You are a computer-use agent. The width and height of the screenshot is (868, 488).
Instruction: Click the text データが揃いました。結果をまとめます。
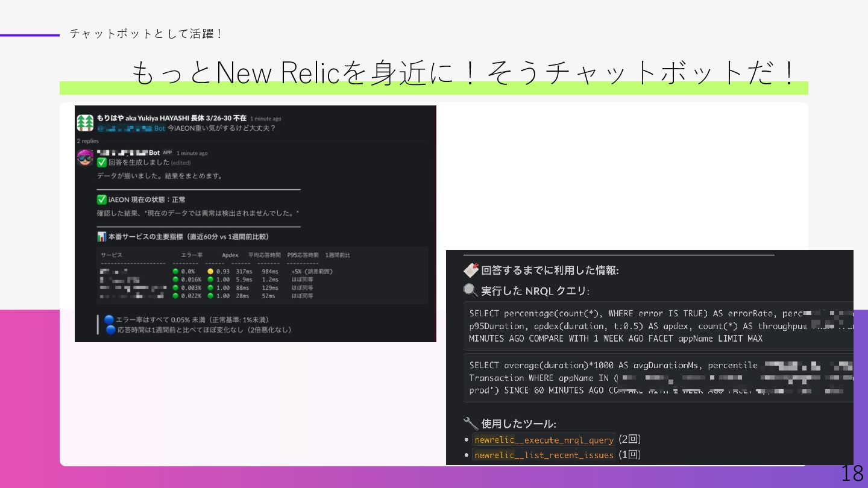click(x=160, y=176)
